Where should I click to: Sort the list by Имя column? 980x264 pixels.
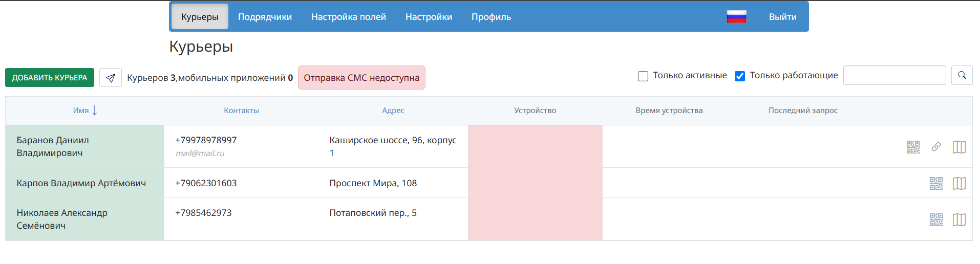[x=81, y=111]
